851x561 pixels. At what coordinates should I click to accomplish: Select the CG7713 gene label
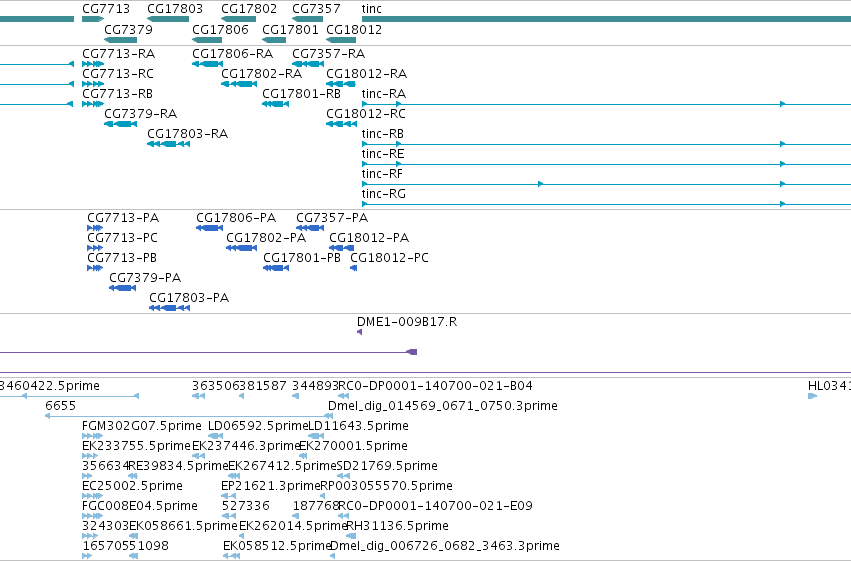point(106,9)
